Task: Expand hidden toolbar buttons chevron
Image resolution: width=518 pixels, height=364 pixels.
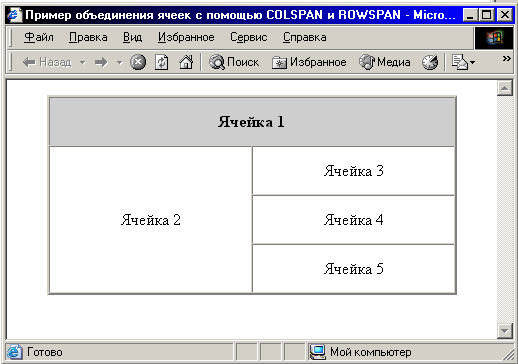Action: (507, 59)
